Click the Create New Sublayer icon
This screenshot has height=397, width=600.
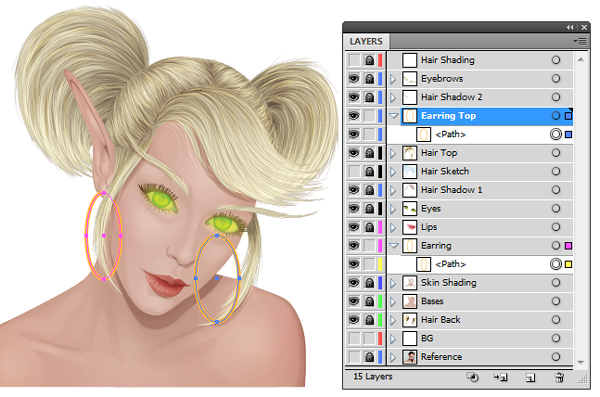(500, 377)
